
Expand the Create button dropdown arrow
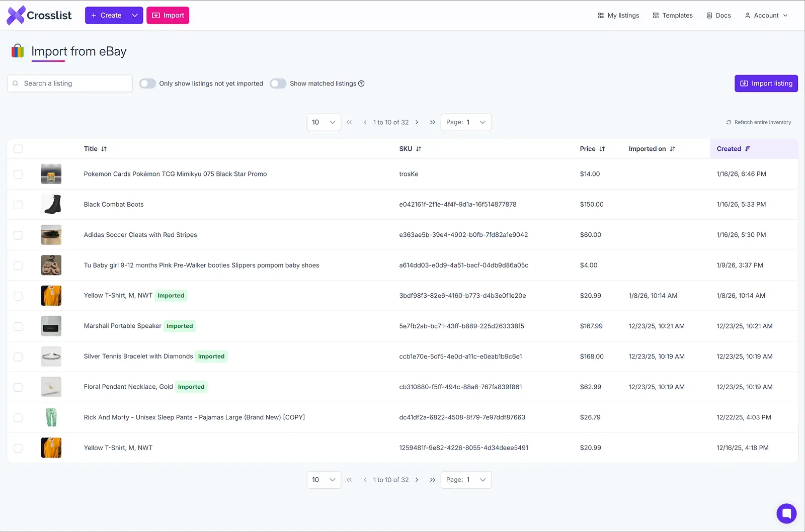(x=135, y=15)
